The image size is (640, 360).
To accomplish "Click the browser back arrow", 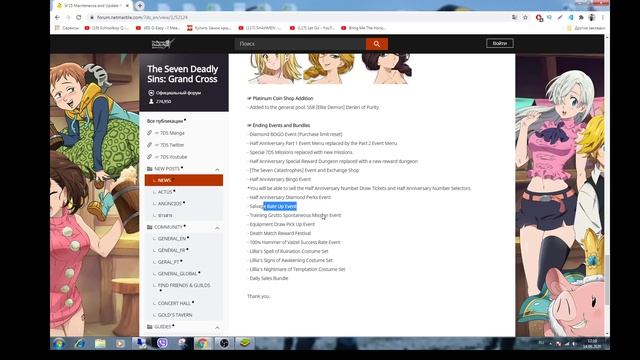I will click(57, 18).
